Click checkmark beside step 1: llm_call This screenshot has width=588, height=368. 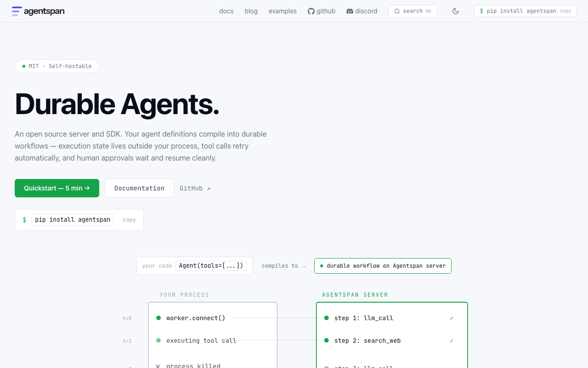click(x=452, y=318)
